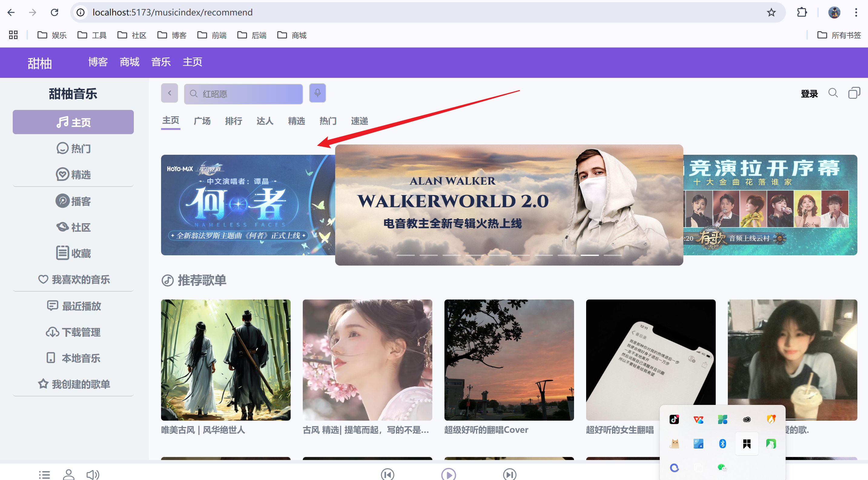Click the user profile icon in player bar

pyautogui.click(x=69, y=475)
